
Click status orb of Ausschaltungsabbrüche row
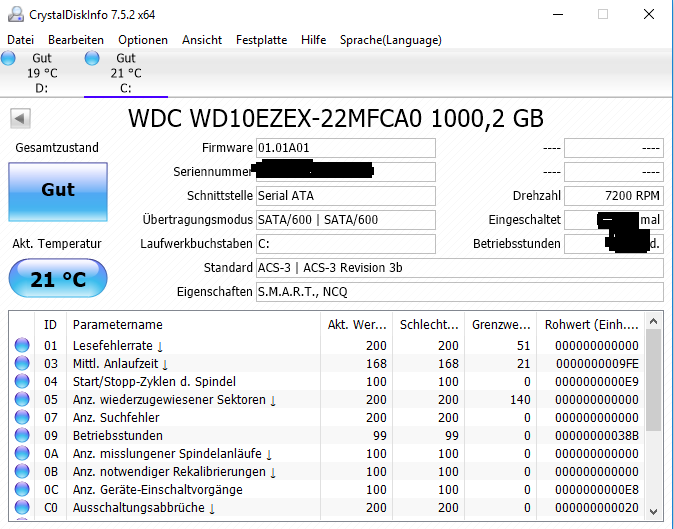point(22,508)
